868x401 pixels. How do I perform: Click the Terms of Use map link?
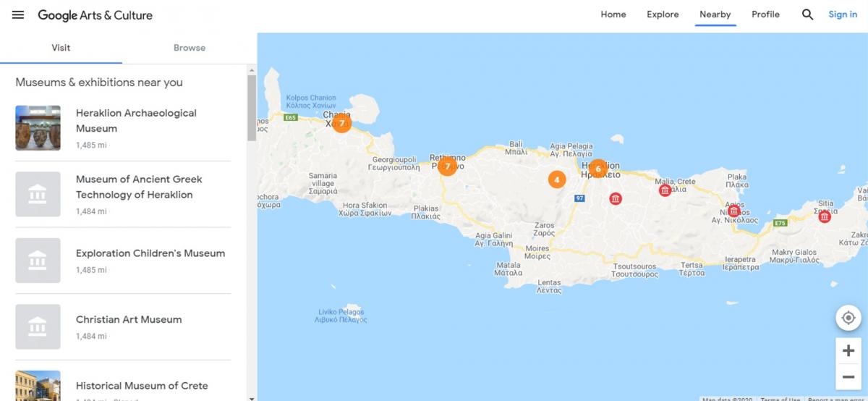point(780,399)
